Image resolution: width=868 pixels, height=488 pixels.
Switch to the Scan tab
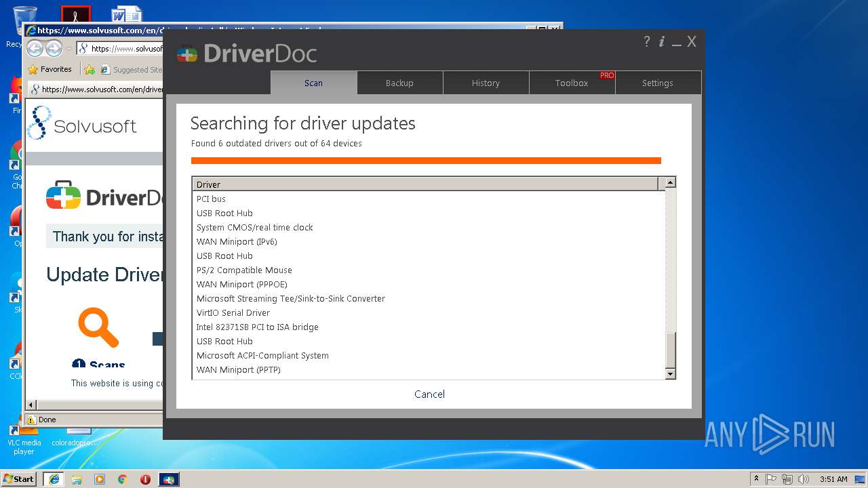(313, 83)
